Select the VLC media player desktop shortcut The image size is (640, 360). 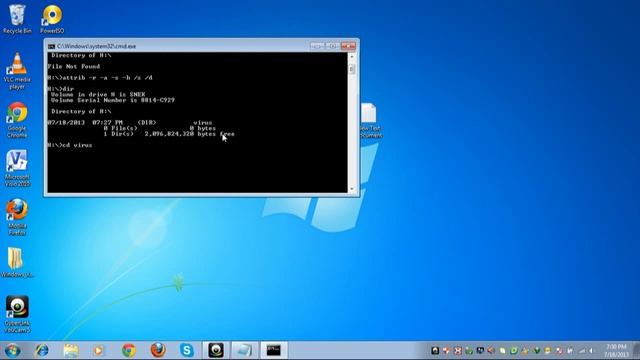click(17, 71)
